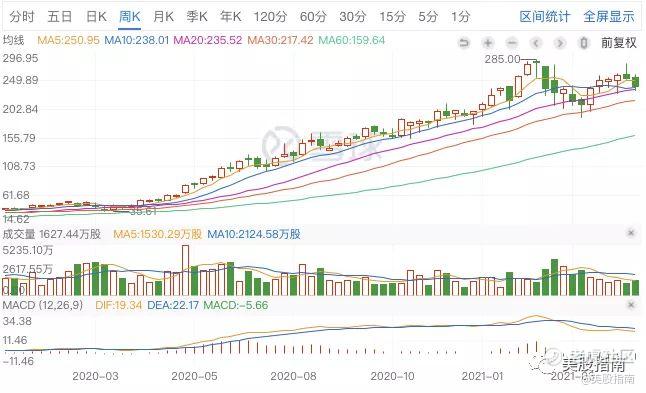Click the undo/reset chart arrow icon
646x393 pixels.
coord(464,43)
